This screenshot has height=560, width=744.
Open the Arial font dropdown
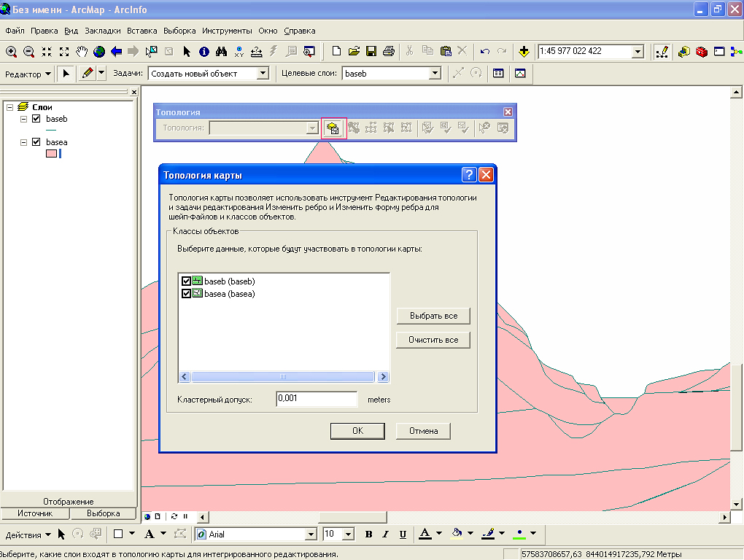(x=311, y=534)
